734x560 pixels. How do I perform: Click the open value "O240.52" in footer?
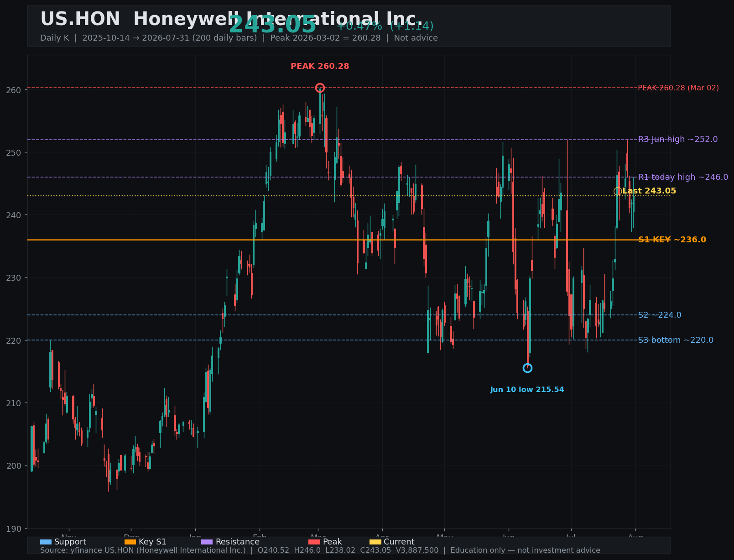point(273,550)
